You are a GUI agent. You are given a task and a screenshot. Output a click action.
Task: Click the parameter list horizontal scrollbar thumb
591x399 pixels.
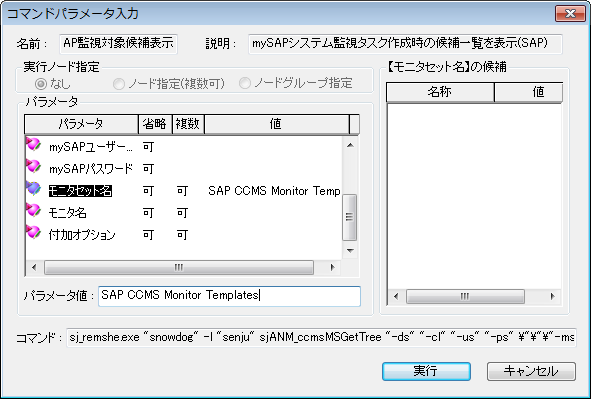179,268
